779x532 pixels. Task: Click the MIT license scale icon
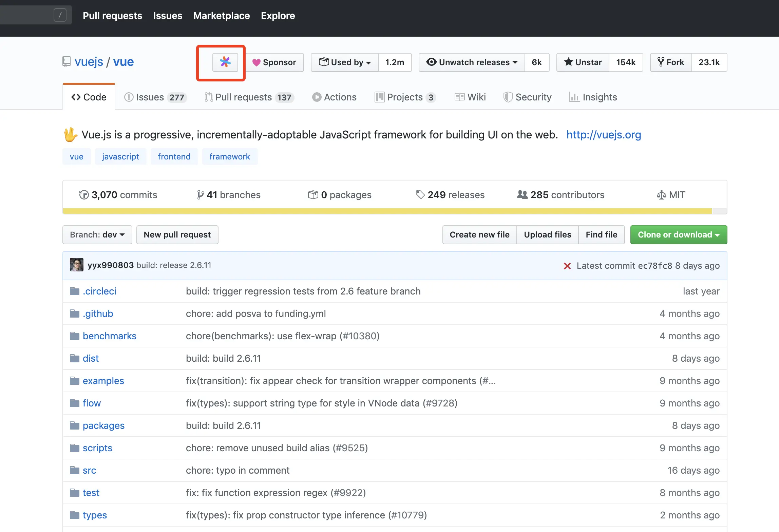coord(661,195)
